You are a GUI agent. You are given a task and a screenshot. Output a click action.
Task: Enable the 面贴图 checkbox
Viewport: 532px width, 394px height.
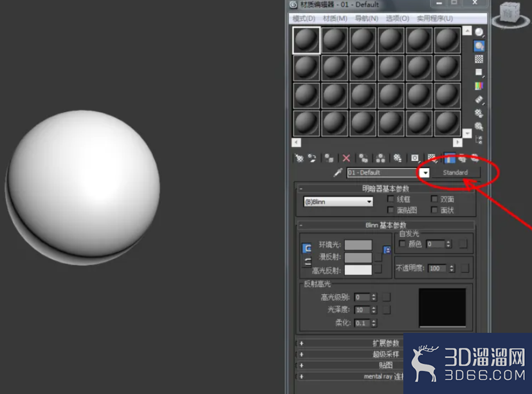tap(391, 210)
